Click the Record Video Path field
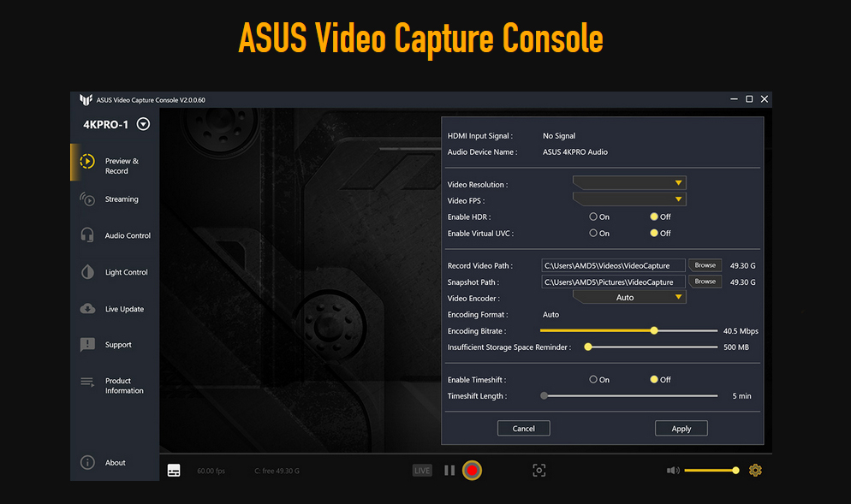The image size is (851, 504). coord(613,265)
